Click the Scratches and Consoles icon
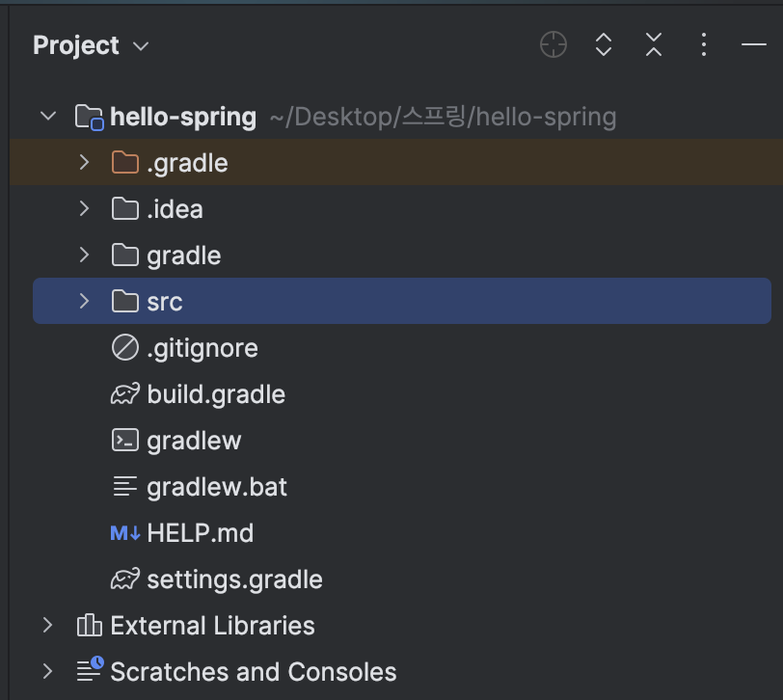The image size is (783, 700). pos(89,671)
